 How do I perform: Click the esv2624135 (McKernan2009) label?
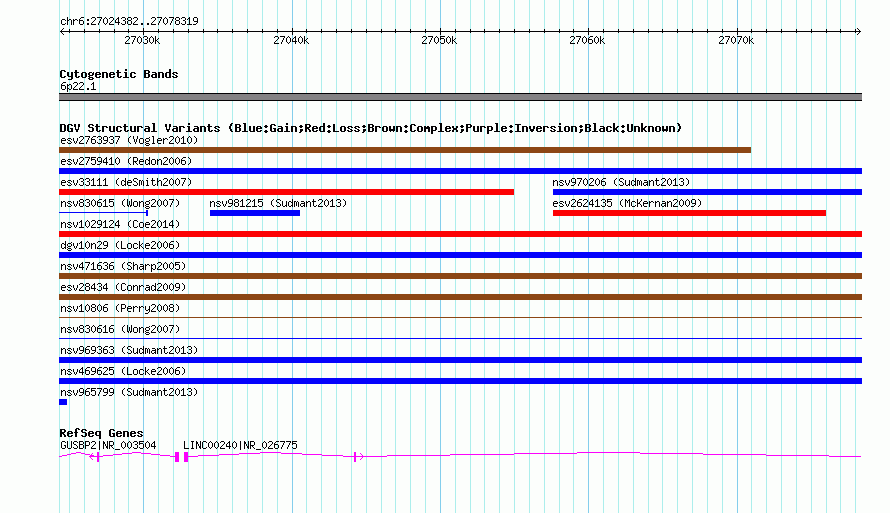coord(627,203)
